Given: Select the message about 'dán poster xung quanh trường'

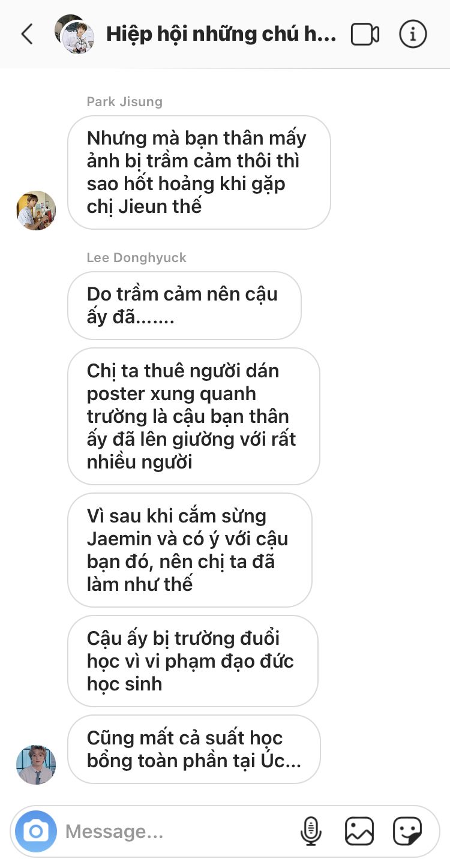Looking at the screenshot, I should click(193, 416).
